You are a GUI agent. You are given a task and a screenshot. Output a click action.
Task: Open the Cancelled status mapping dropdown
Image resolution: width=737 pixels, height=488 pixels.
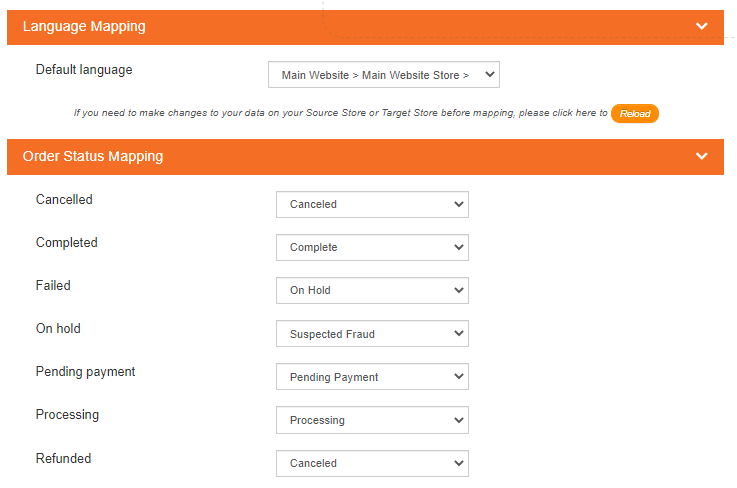372,205
